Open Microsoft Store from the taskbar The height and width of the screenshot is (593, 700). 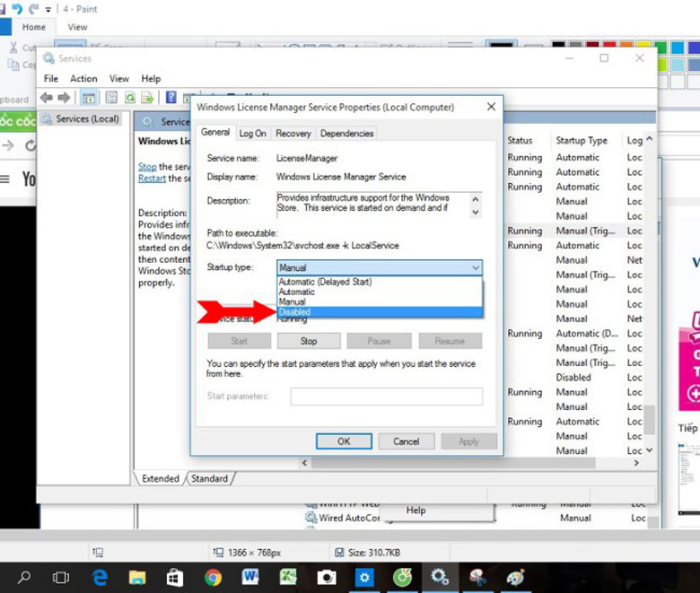175,578
